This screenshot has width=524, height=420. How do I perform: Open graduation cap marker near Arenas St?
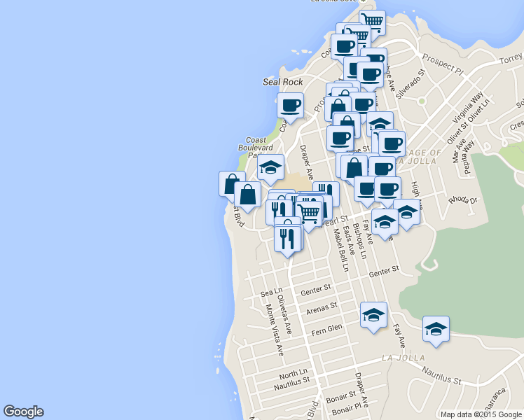373,314
